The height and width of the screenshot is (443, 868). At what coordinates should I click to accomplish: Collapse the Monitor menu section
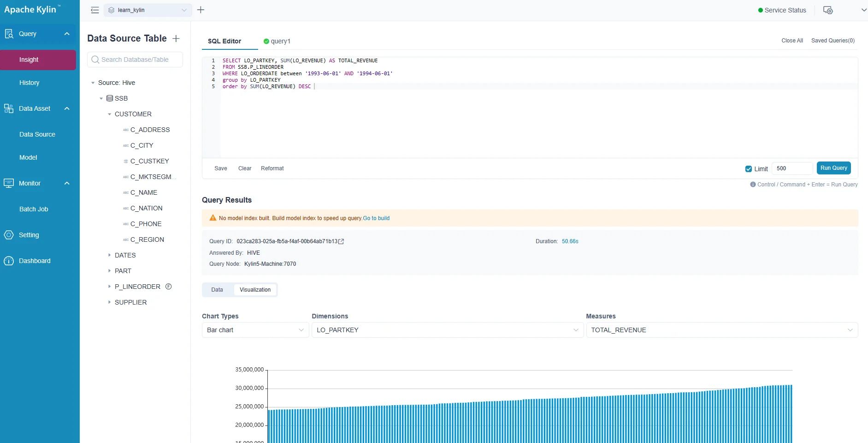67,183
